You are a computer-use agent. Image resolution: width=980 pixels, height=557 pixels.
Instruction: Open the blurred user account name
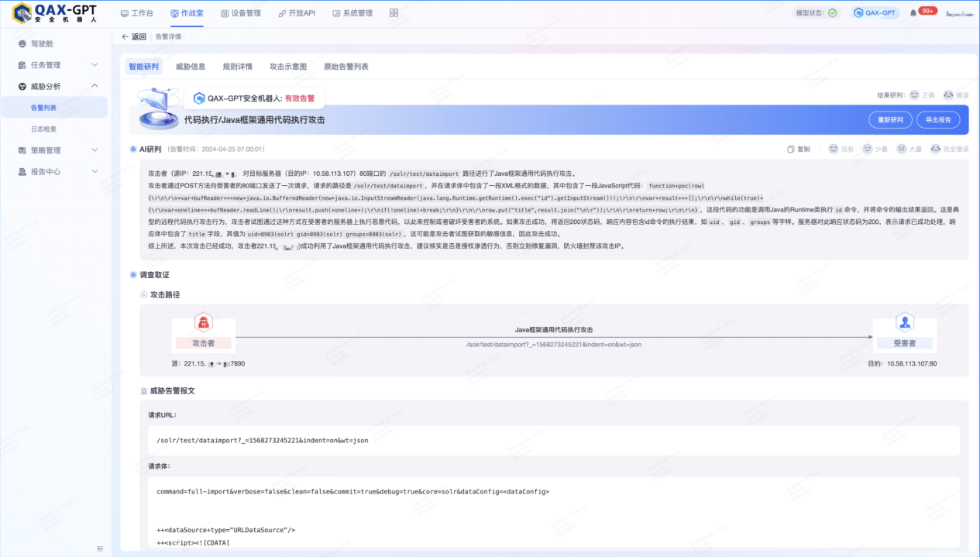click(x=959, y=13)
